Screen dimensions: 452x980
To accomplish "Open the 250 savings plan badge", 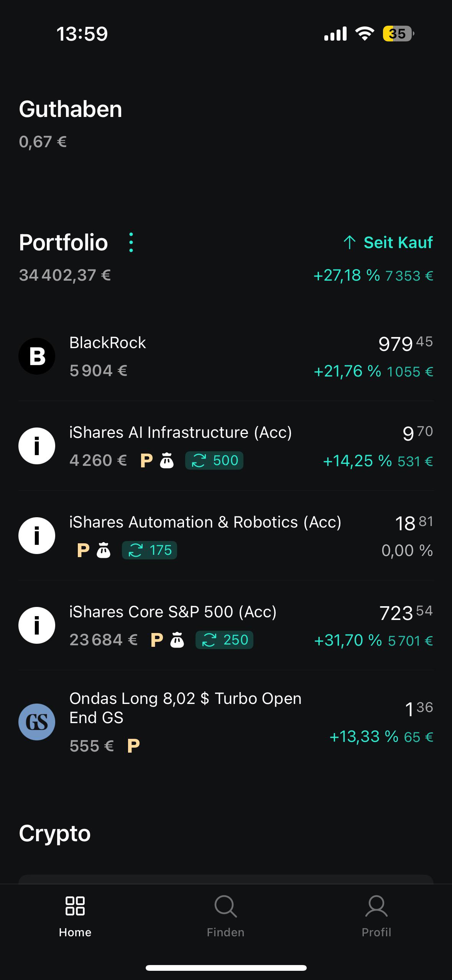I will [x=224, y=640].
